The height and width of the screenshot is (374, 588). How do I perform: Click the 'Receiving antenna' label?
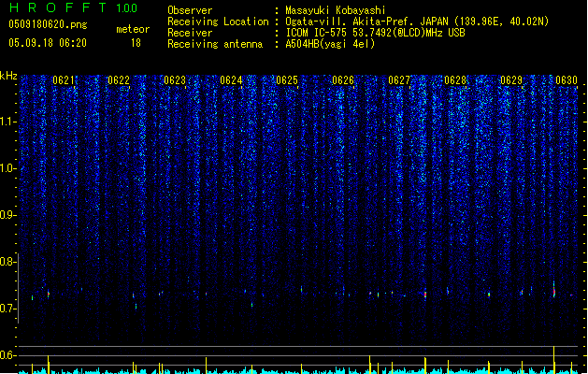tap(215, 44)
